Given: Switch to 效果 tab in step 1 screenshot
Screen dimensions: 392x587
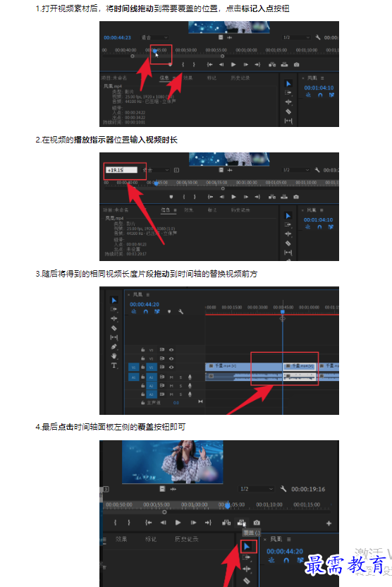Looking at the screenshot, I should tap(188, 78).
